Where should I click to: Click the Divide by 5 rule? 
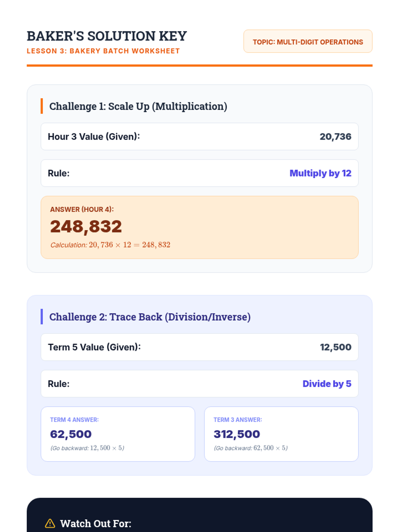coord(327,384)
